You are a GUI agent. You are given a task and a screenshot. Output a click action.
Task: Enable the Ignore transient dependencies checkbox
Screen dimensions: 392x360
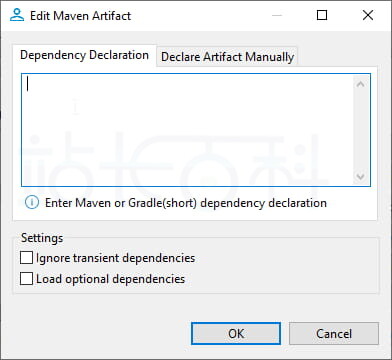26,258
